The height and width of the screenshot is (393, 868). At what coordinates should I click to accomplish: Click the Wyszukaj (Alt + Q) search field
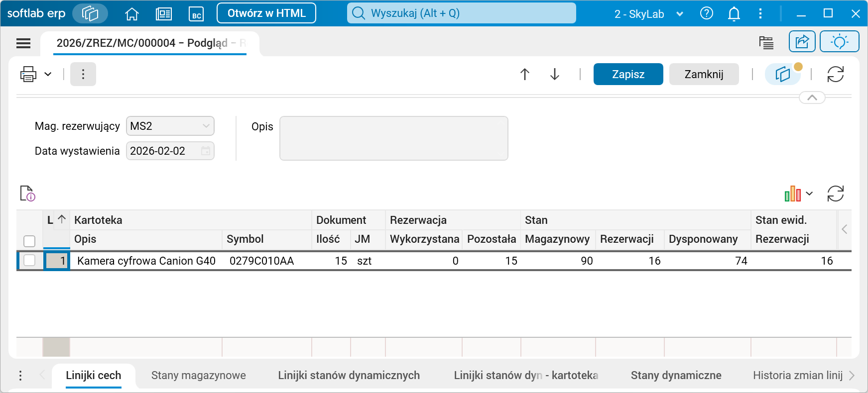click(462, 13)
